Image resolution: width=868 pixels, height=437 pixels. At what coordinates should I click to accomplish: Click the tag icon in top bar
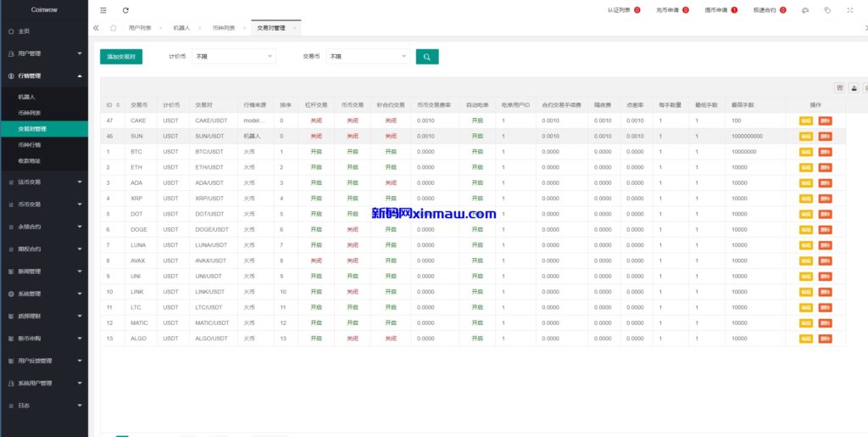pyautogui.click(x=827, y=10)
